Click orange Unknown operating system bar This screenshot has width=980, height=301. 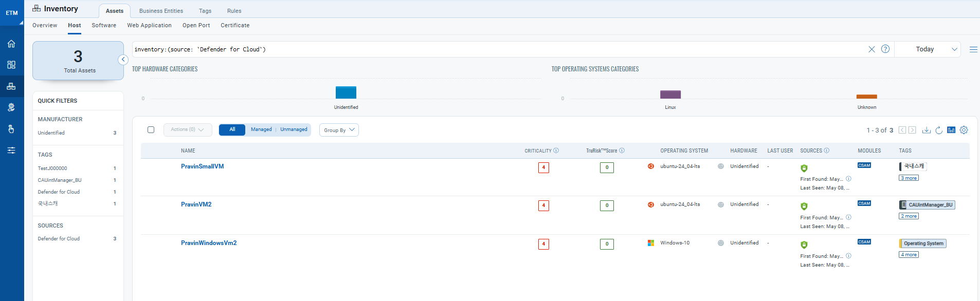coord(867,97)
